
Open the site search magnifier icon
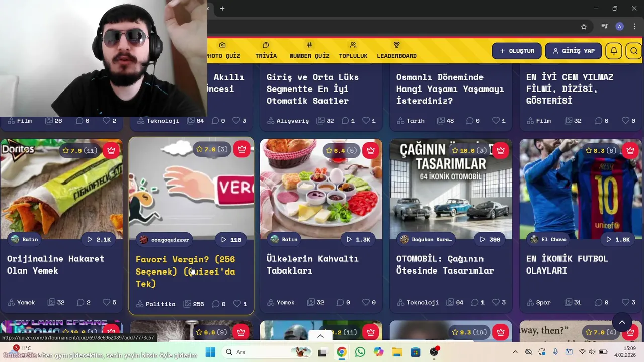click(x=634, y=51)
